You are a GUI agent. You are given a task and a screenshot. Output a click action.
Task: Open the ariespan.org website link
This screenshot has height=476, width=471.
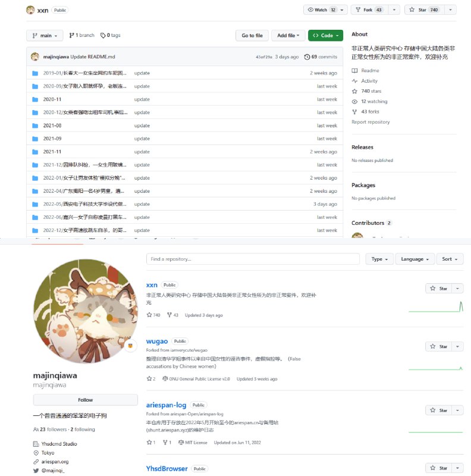55,462
